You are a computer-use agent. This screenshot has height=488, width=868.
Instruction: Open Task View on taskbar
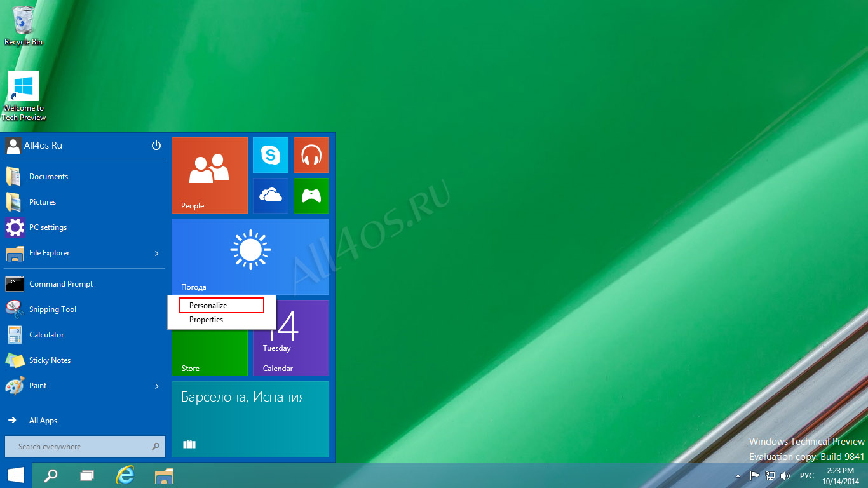[x=87, y=475]
